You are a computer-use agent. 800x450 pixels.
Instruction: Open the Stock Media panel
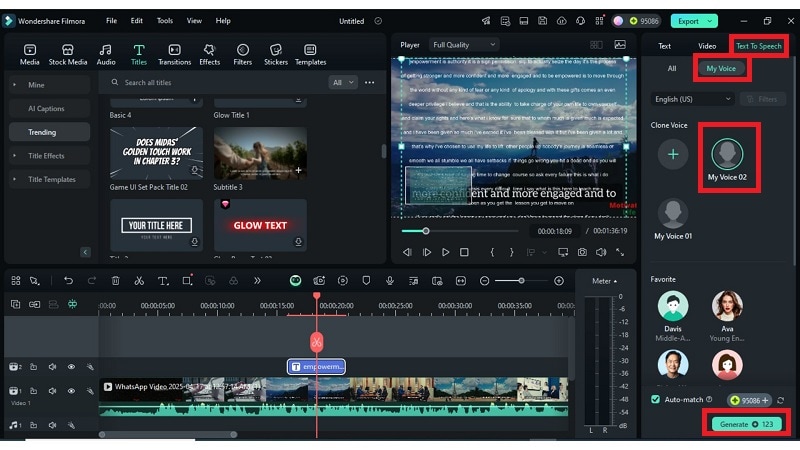[x=68, y=55]
